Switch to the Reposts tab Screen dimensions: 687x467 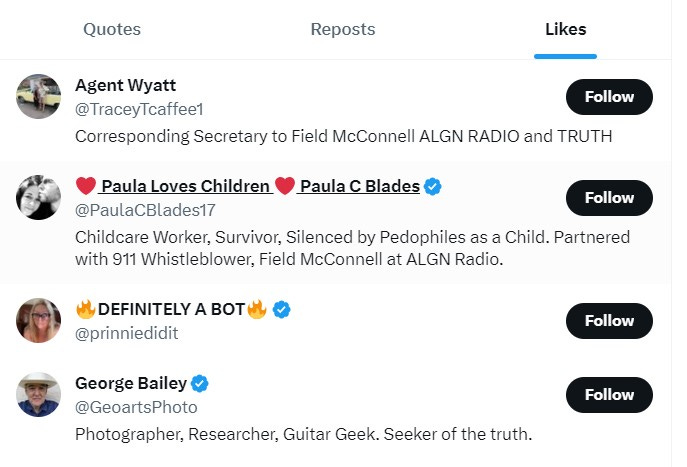point(343,29)
